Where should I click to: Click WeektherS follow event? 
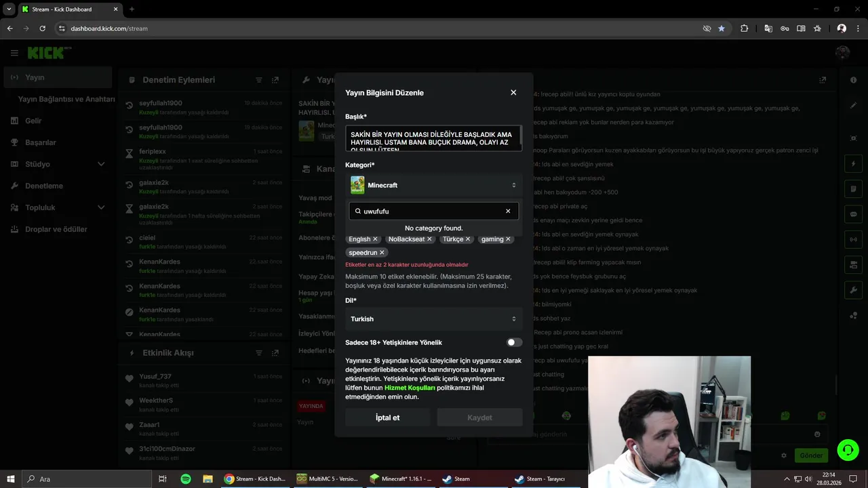(204, 404)
